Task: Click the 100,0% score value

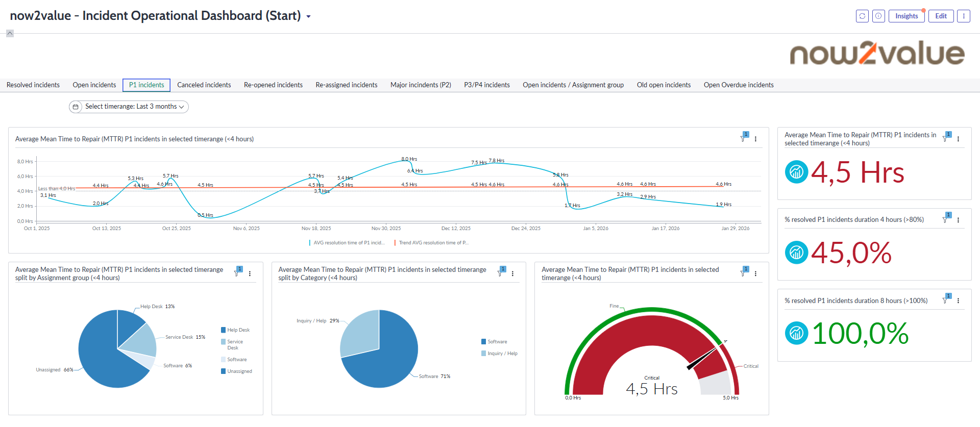Action: pos(861,334)
